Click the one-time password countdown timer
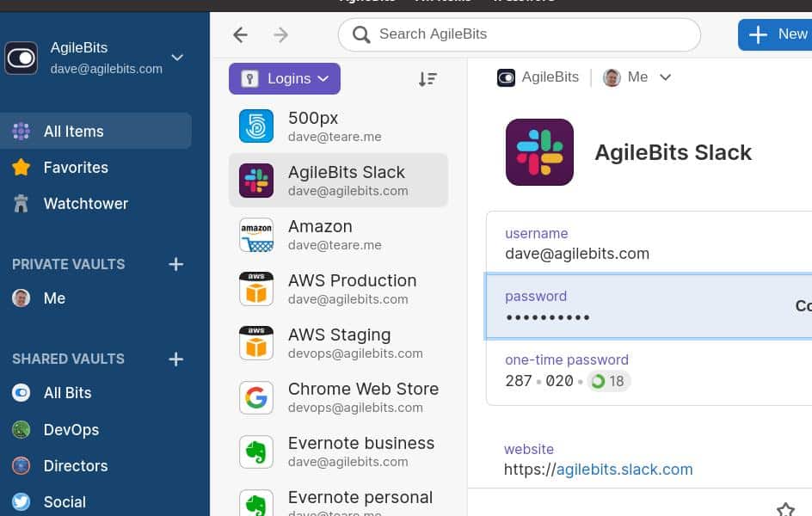 pos(608,382)
